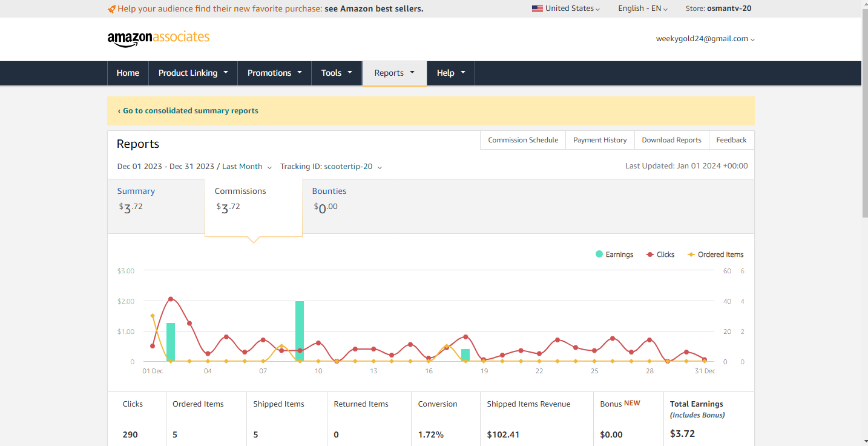Go to the Home nav item
The height and width of the screenshot is (446, 868).
pos(128,73)
